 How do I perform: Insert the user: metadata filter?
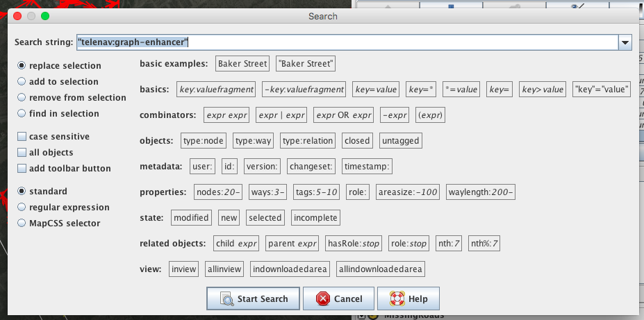(x=202, y=167)
